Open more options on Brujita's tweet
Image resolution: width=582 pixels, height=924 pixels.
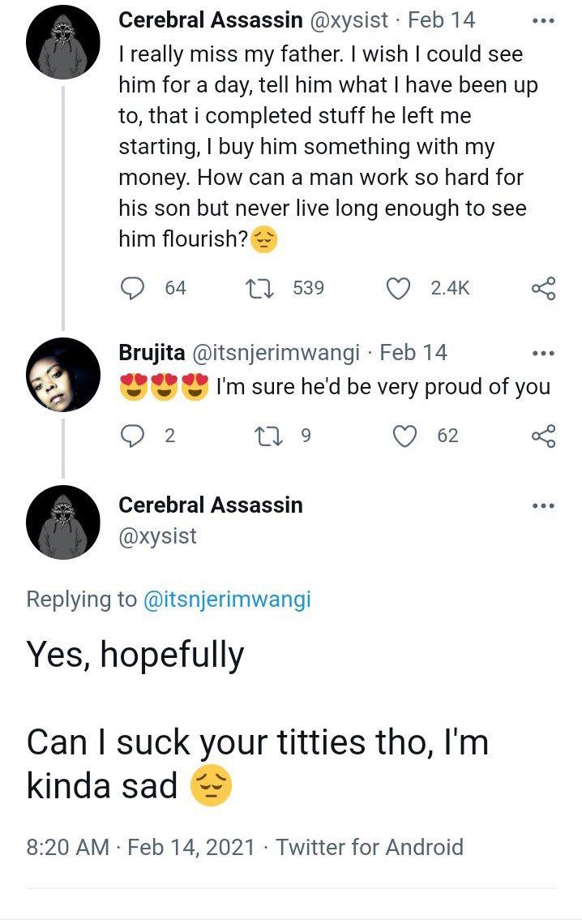[543, 353]
